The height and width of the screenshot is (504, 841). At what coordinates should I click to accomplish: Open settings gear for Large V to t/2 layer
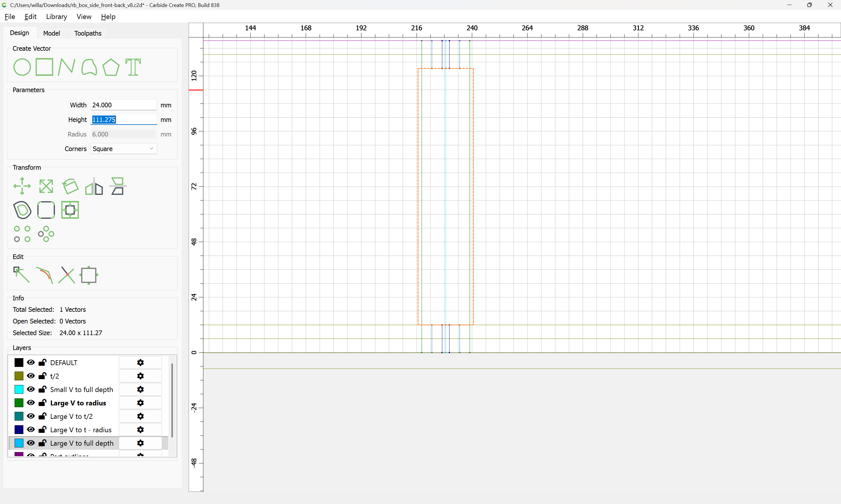[140, 416]
